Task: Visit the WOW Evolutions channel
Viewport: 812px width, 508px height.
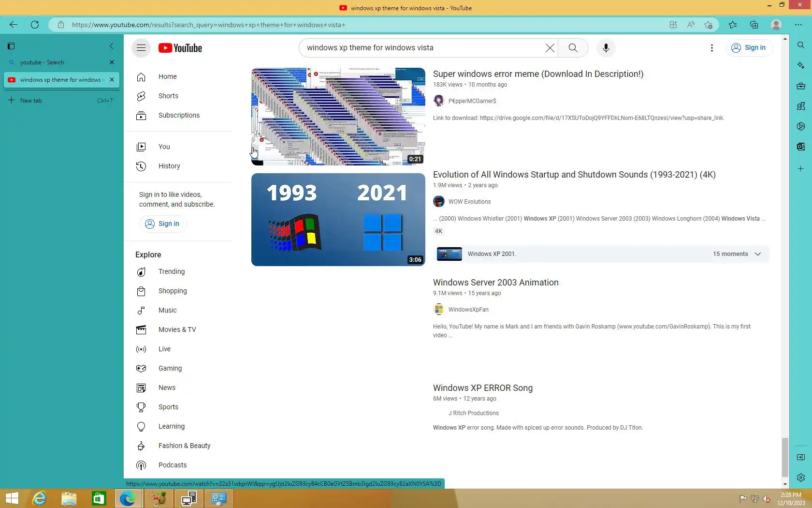Action: click(469, 202)
